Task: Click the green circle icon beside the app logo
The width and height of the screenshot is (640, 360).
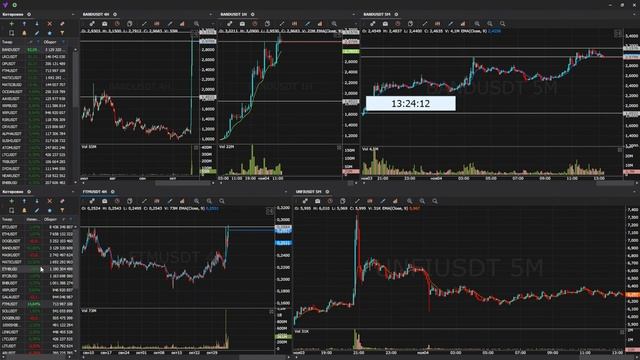Action: pyautogui.click(x=14, y=5)
